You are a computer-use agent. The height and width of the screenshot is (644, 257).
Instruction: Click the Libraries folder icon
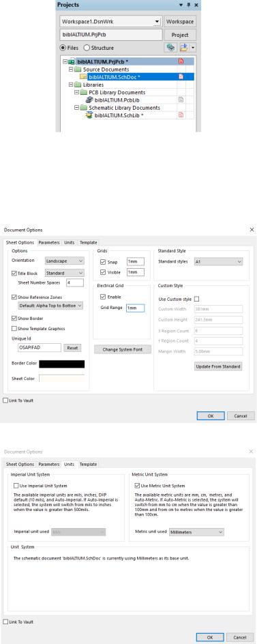point(78,85)
